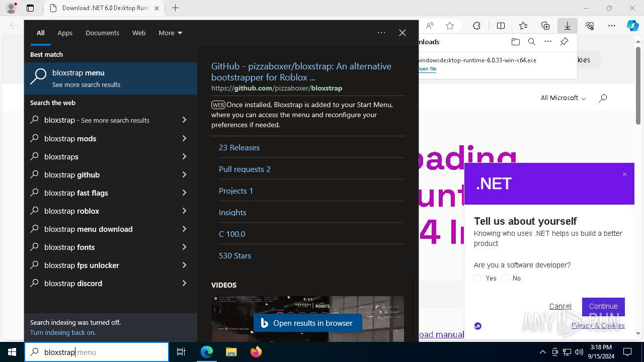Open Privacy & Cookies link
This screenshot has width=644, height=362.
click(598, 325)
